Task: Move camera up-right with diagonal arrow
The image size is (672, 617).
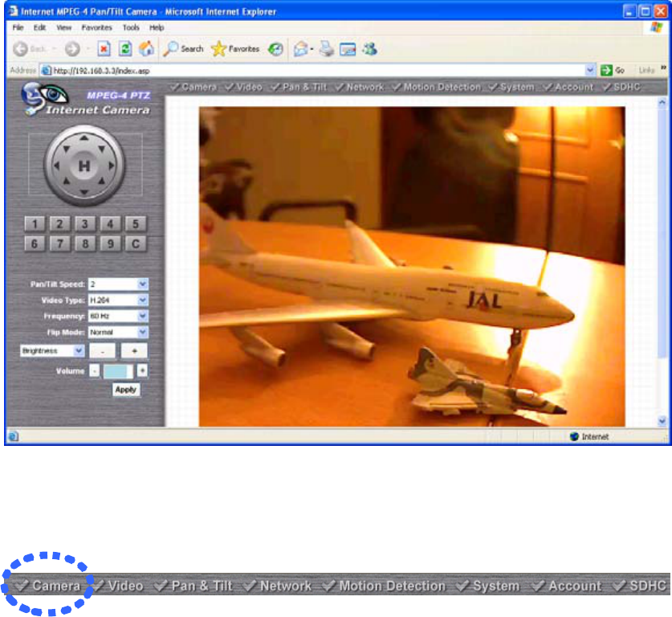Action: [102, 149]
